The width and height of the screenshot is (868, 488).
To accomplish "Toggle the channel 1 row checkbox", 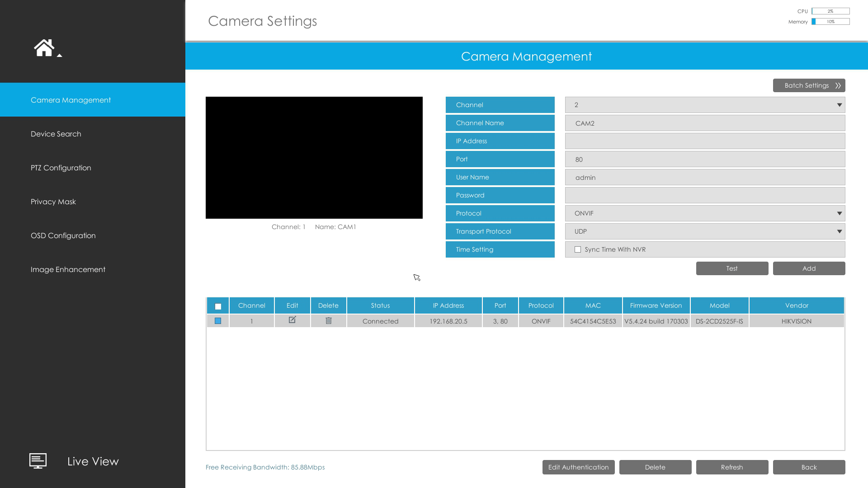I will pos(218,321).
